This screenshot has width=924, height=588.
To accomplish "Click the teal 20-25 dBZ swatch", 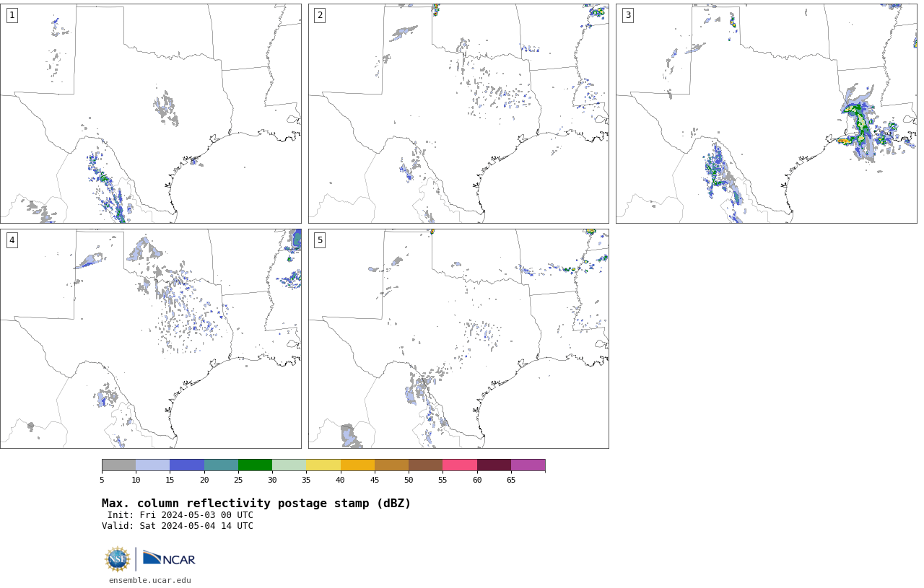I will (x=221, y=465).
